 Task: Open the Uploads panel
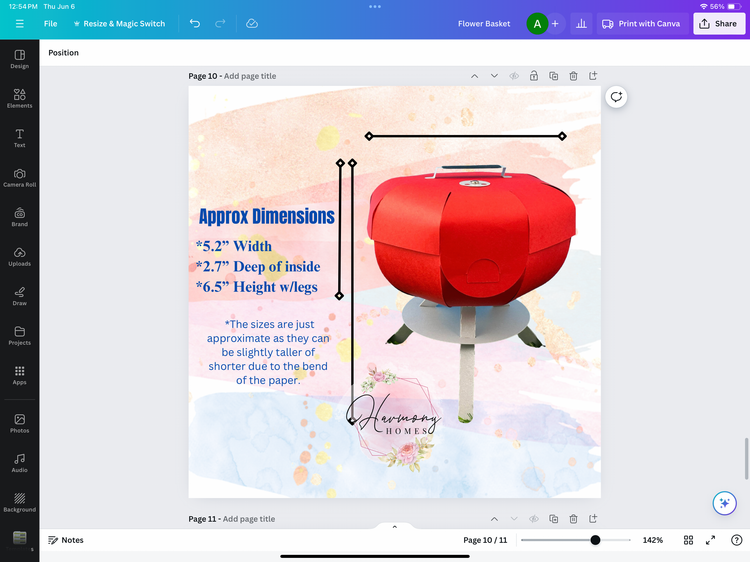click(x=19, y=256)
